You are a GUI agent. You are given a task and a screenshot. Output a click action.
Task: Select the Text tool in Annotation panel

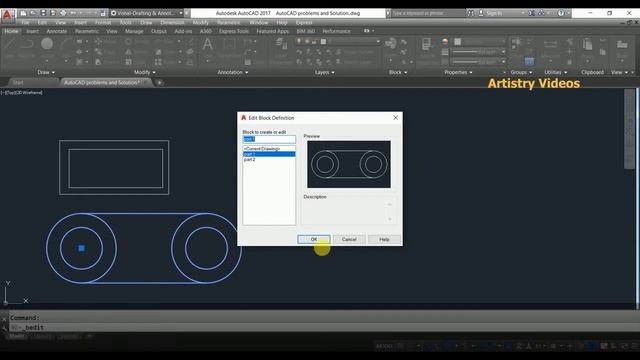pos(207,45)
